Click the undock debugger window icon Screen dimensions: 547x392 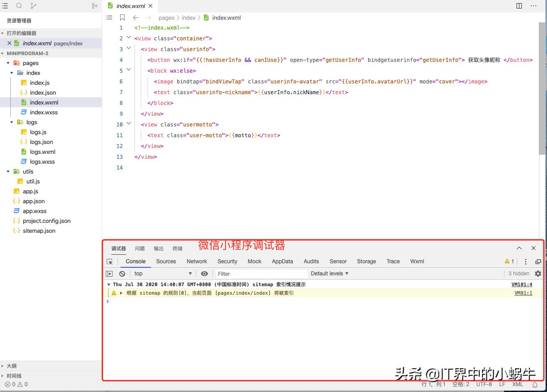point(538,261)
